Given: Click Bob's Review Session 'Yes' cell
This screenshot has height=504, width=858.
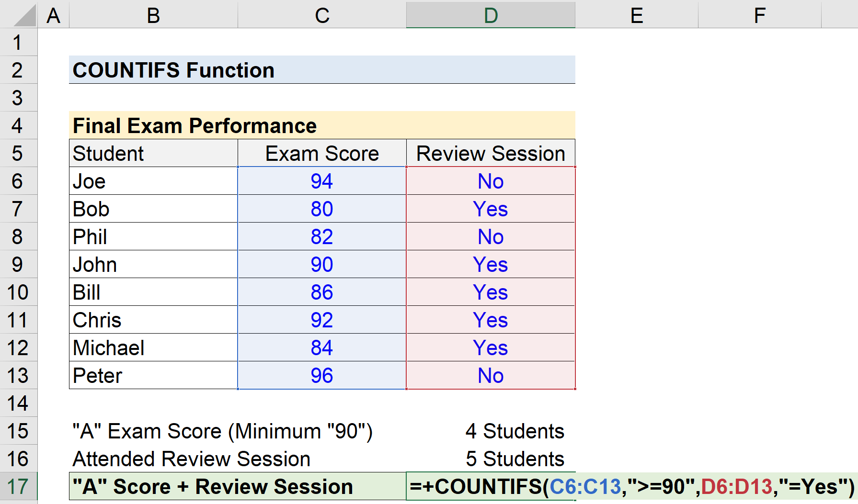Looking at the screenshot, I should point(491,209).
